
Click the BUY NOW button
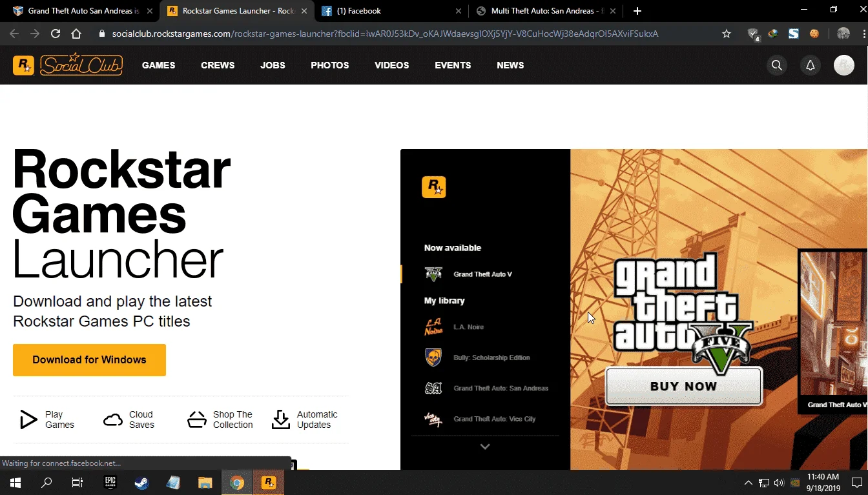[x=684, y=386]
